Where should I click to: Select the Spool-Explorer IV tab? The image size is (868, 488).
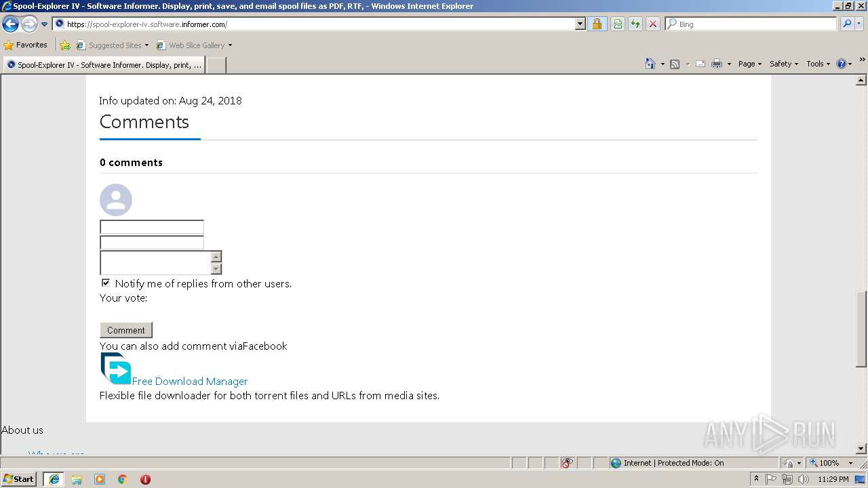[x=104, y=65]
